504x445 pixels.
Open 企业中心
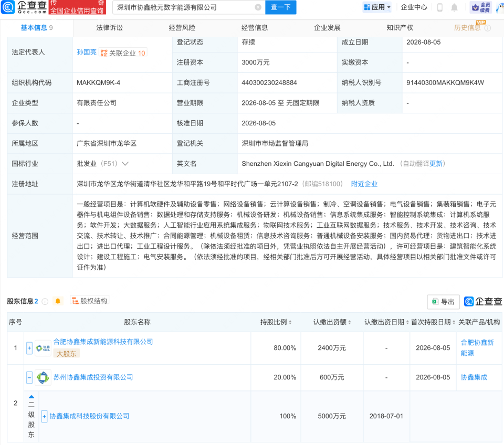414,7
